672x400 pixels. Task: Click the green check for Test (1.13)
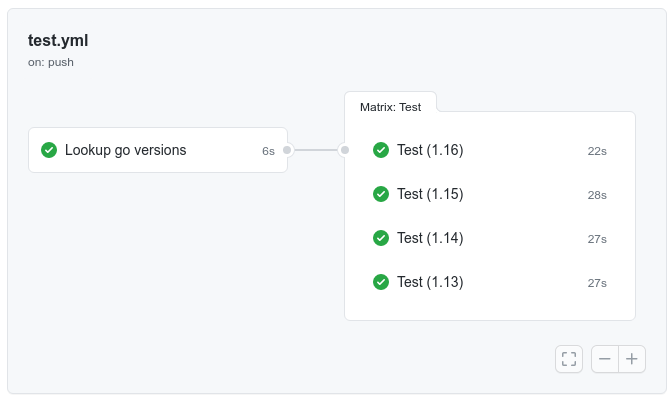pos(381,282)
